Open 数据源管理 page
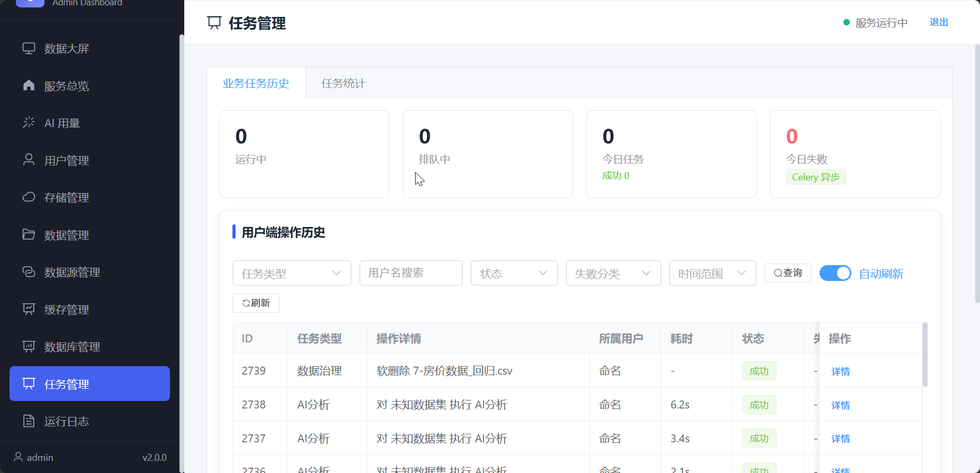 pos(89,272)
